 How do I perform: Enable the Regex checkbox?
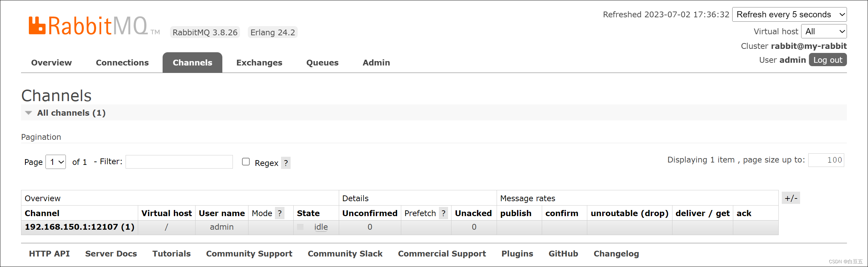pos(246,162)
